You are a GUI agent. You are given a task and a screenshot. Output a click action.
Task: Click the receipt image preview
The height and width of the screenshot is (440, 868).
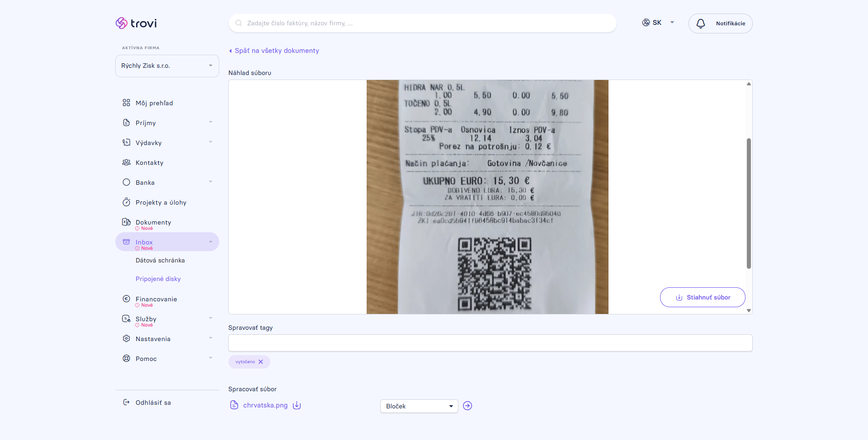487,197
